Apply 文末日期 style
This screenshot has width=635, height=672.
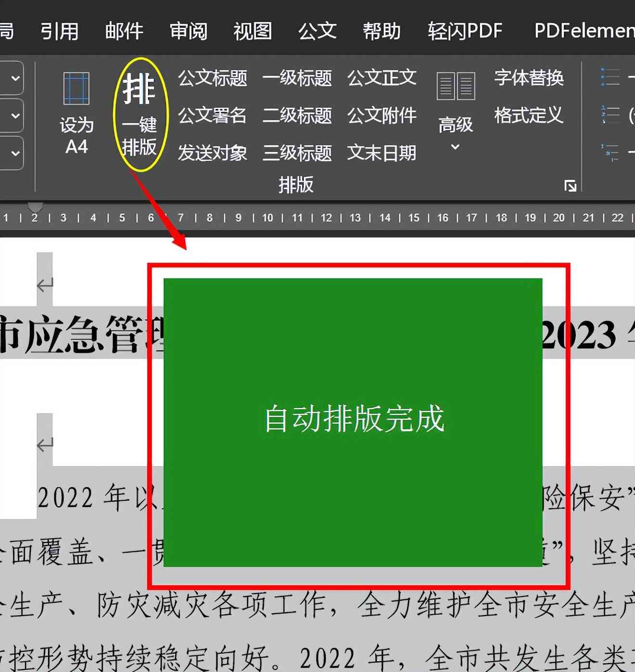382,153
